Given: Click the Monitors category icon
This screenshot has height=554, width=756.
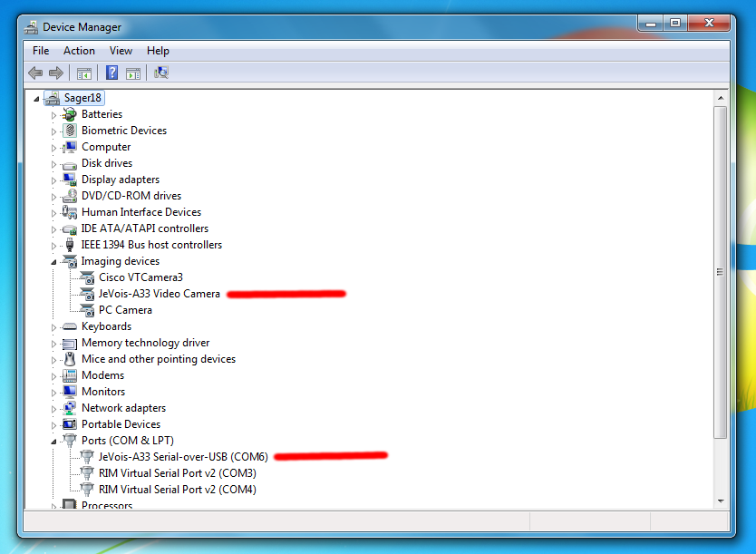Looking at the screenshot, I should (70, 392).
